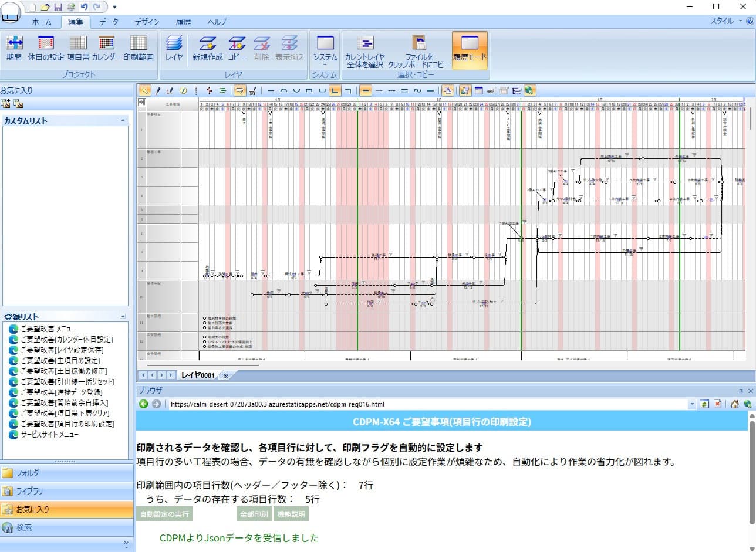
Task: Open the カレンダー calendar tool
Action: point(106,48)
